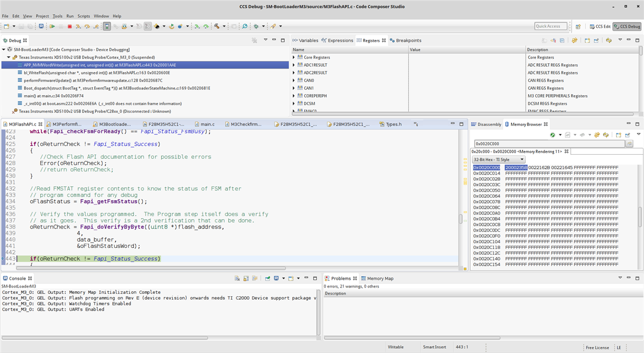Click Collapse All in Registers view
Image resolution: width=644 pixels, height=353 pixels.
[x=562, y=40]
